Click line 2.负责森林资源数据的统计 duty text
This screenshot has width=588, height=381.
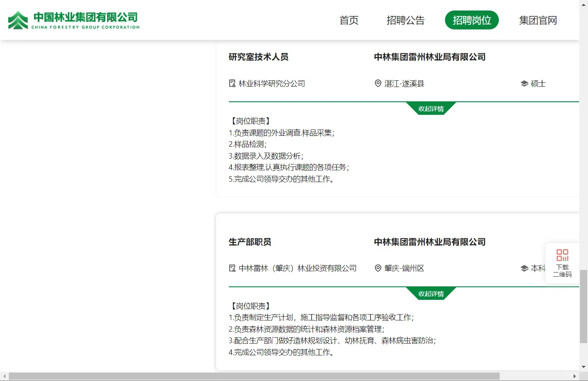click(x=306, y=329)
